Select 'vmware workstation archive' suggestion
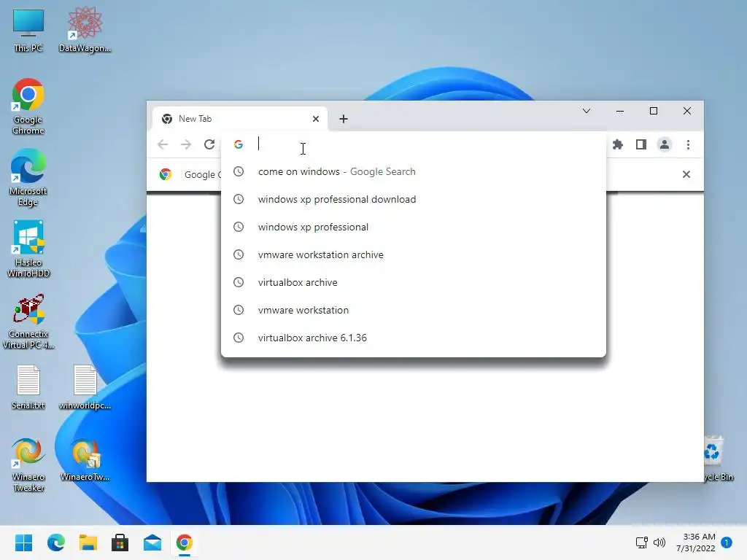 click(414, 254)
